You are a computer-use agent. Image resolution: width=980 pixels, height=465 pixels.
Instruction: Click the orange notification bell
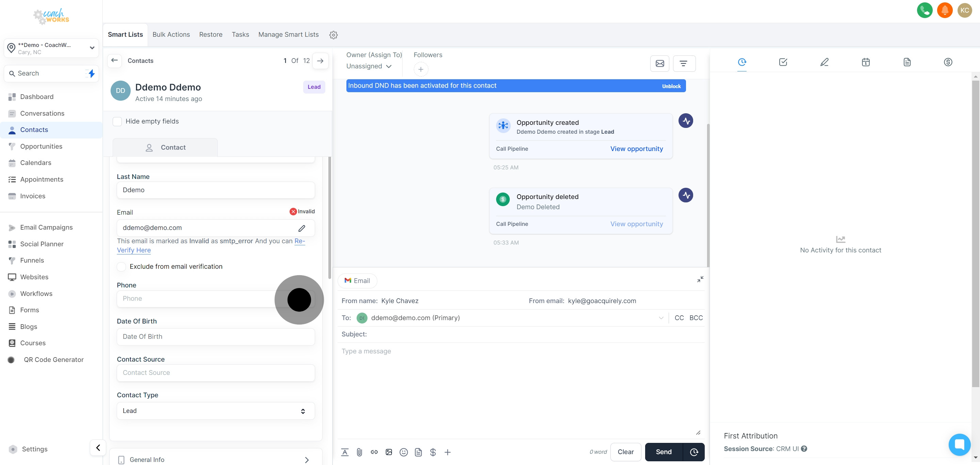coord(945,10)
